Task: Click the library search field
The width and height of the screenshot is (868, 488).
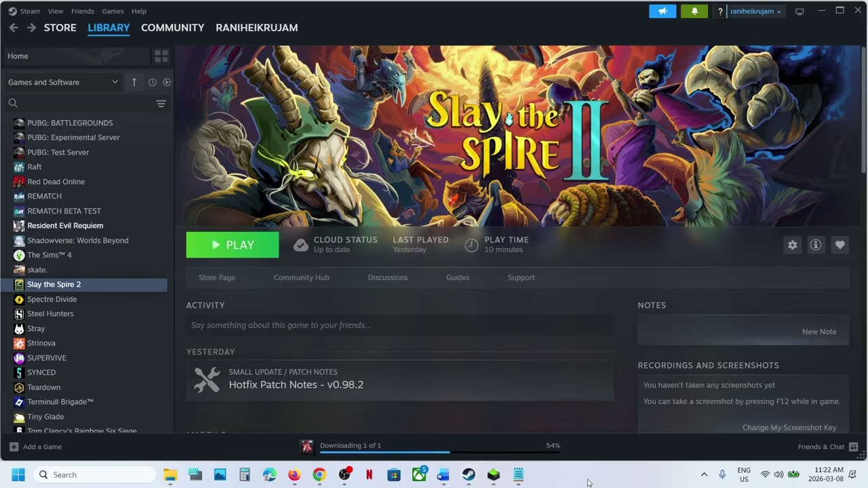Action: (80, 103)
